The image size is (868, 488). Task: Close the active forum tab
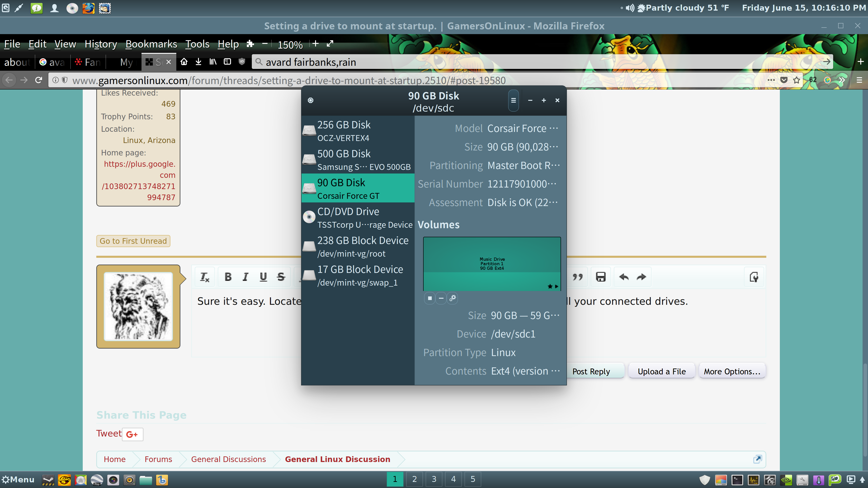(169, 62)
